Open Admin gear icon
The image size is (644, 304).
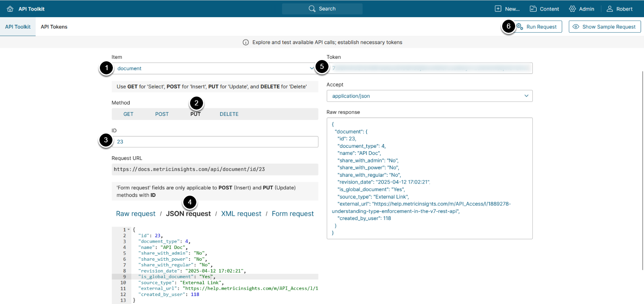572,9
